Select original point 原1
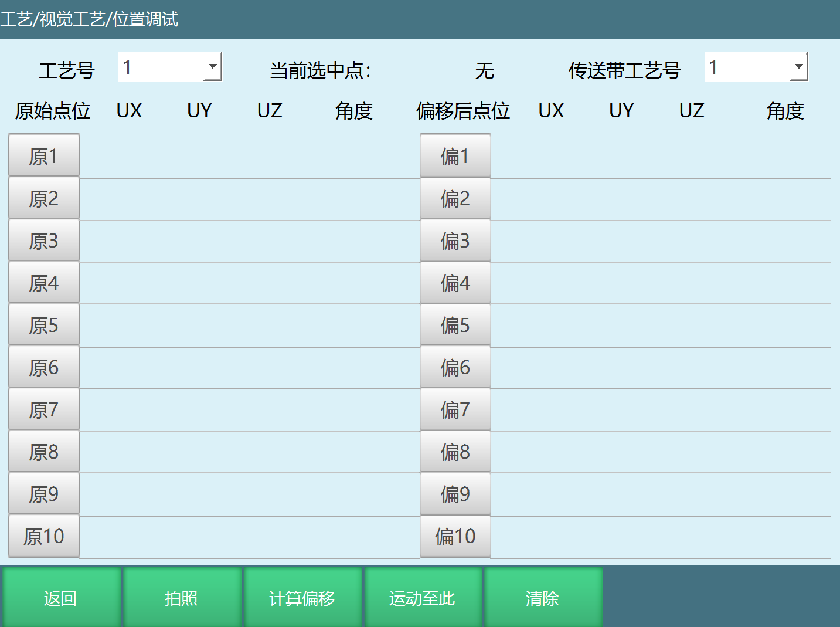 pyautogui.click(x=44, y=156)
